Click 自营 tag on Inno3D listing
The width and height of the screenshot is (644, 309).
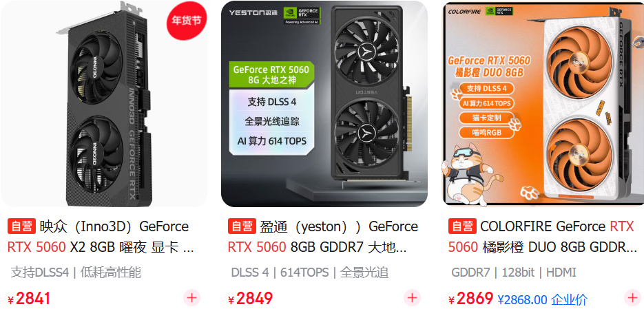click(22, 226)
